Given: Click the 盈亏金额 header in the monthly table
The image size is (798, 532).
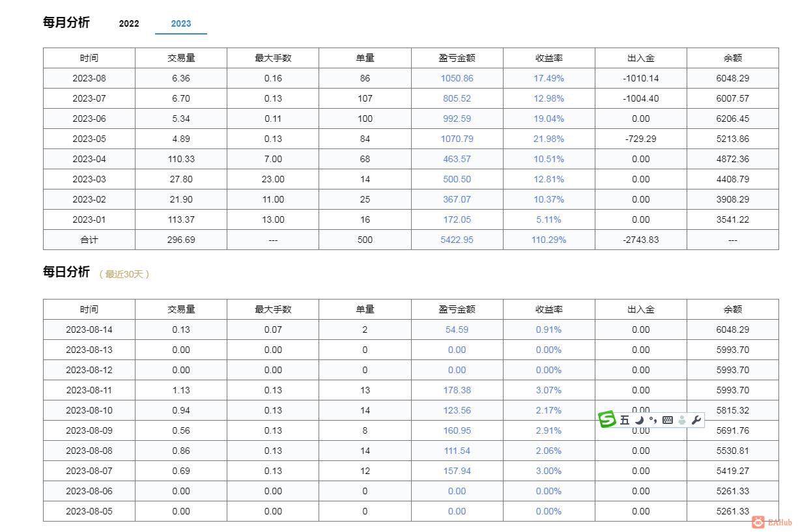Looking at the screenshot, I should [457, 58].
